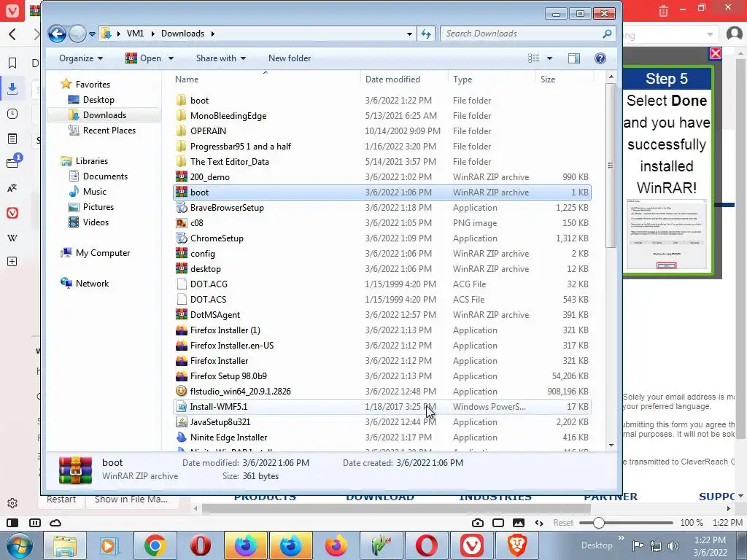
Task: Open Vivaldi settings gear icon
Action: coord(12,503)
